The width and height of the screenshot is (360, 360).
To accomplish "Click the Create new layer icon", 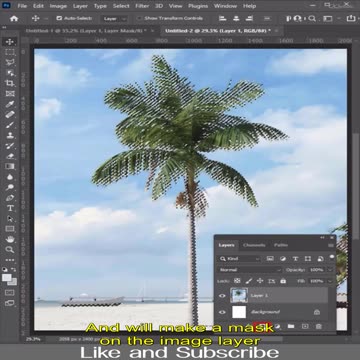I will [305, 326].
